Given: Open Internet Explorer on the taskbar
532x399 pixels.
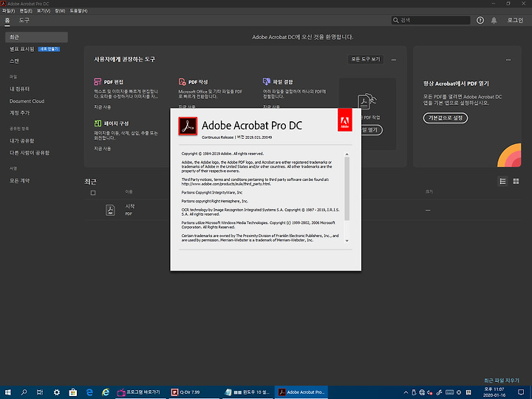Looking at the screenshot, I should point(106,392).
